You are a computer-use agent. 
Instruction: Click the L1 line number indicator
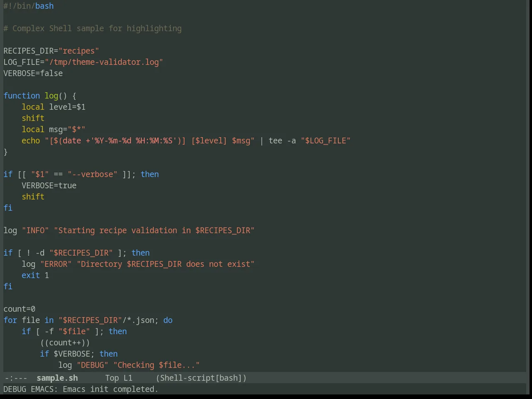[x=128, y=378]
